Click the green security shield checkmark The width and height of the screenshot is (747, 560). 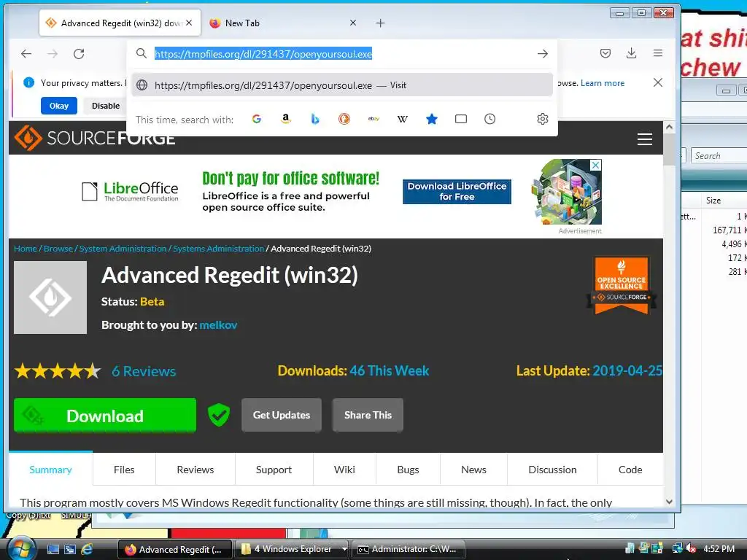[x=219, y=415]
